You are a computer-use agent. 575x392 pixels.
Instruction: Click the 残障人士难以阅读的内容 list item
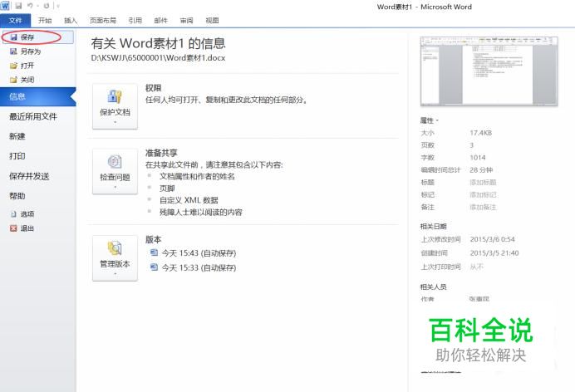[x=201, y=213]
